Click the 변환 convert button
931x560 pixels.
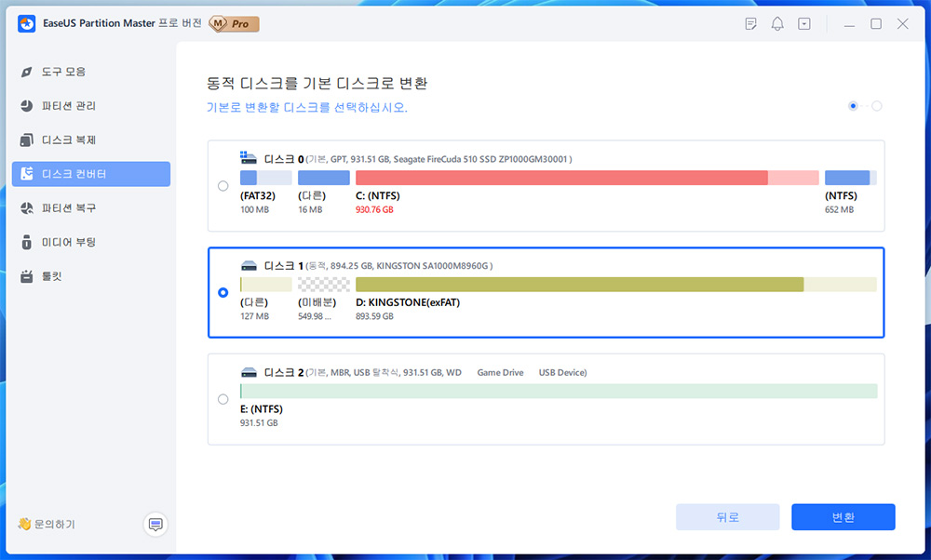[x=843, y=517]
